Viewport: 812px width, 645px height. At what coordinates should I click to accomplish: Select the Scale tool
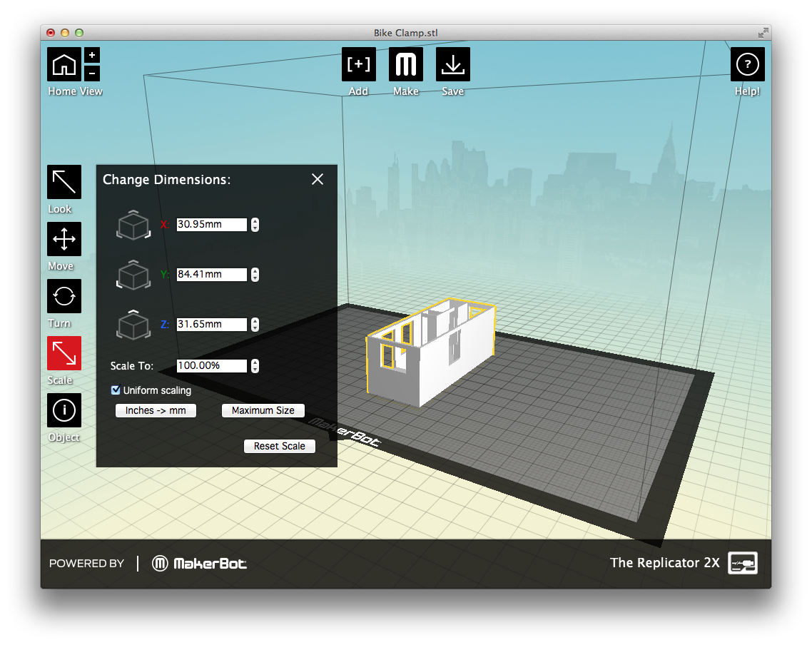[x=64, y=353]
